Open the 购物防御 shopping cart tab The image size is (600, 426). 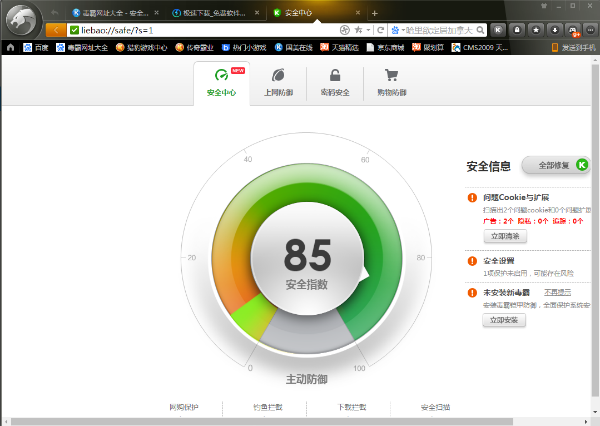391,82
